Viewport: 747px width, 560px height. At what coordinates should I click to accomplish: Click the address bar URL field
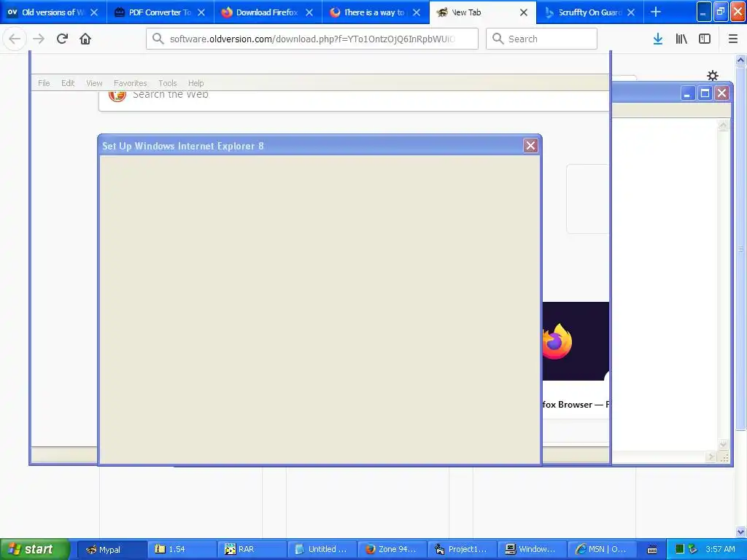(x=312, y=39)
